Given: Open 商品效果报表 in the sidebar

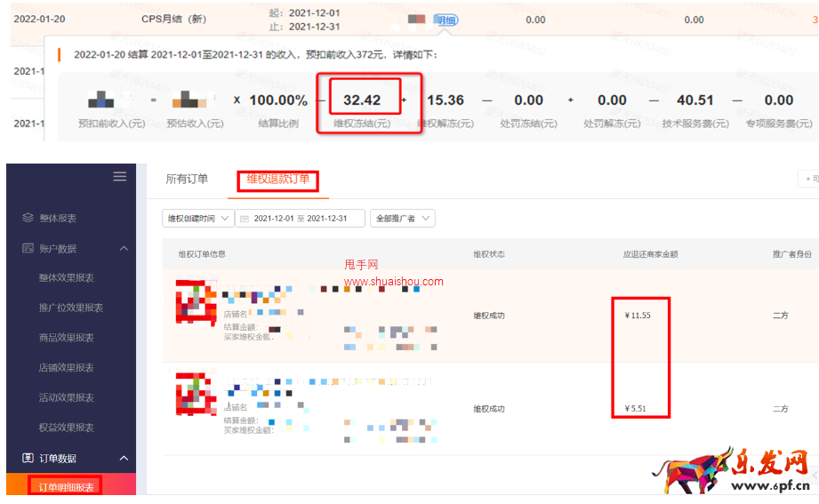Looking at the screenshot, I should [66, 338].
